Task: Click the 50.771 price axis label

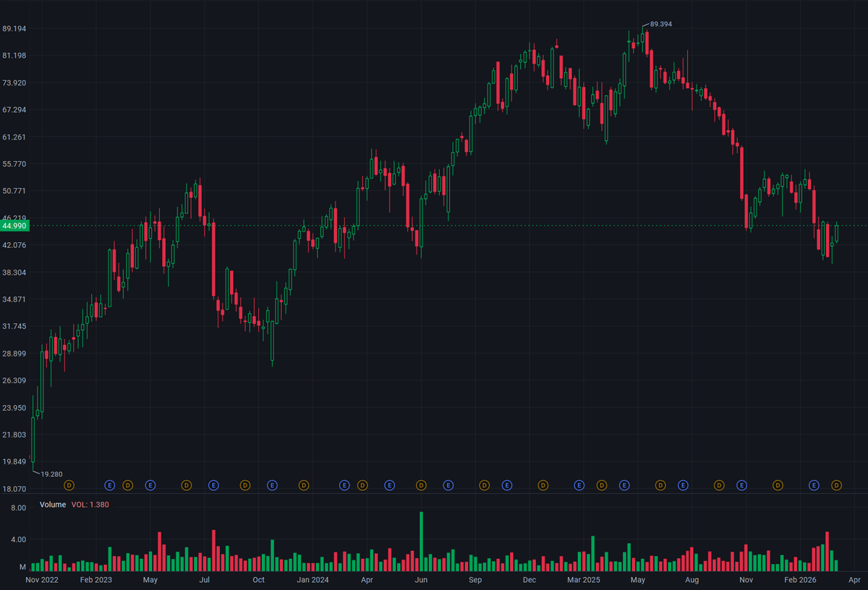Action: 14,191
